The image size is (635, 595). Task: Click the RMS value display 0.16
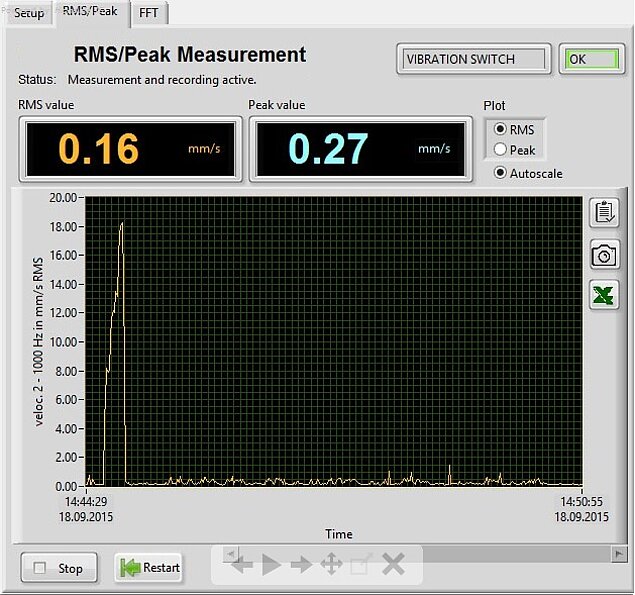[130, 149]
